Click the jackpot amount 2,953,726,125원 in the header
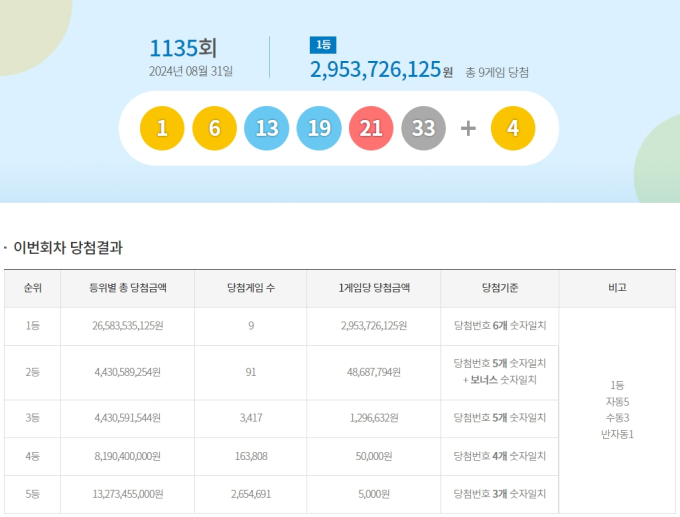The height and width of the screenshot is (517, 680). point(381,69)
